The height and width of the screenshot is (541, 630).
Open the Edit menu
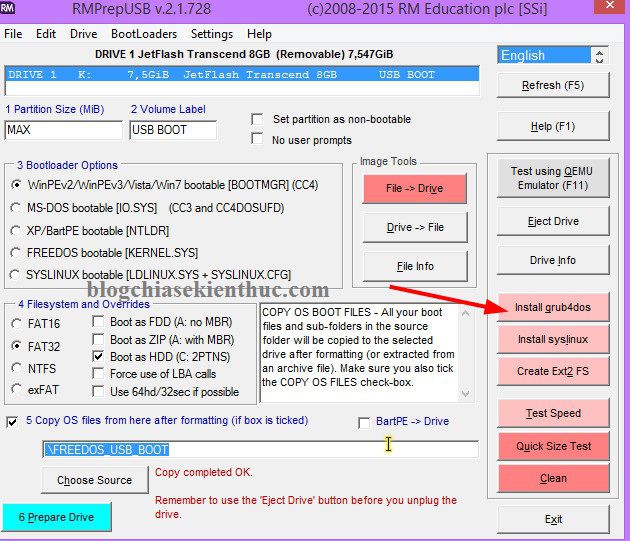point(46,34)
